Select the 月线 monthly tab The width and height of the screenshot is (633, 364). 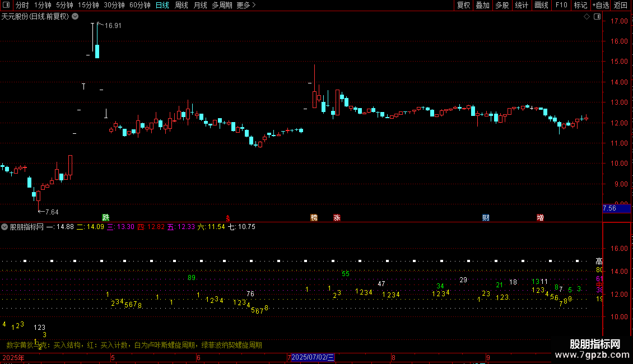click(x=200, y=5)
